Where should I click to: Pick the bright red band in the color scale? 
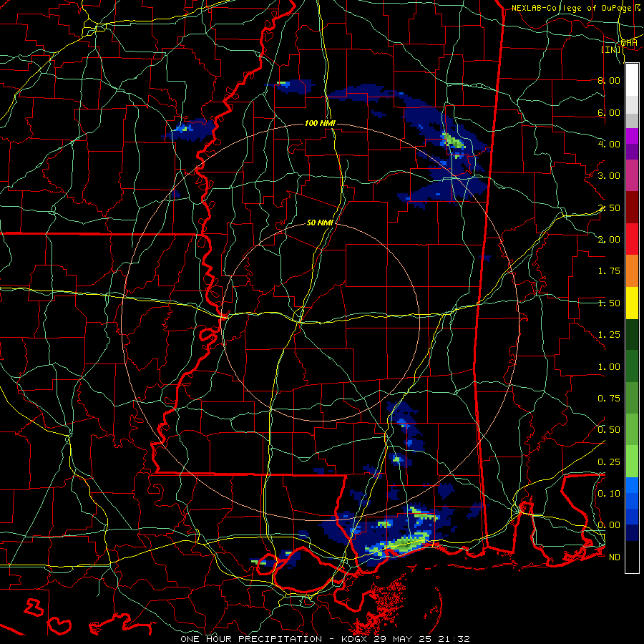pyautogui.click(x=632, y=239)
